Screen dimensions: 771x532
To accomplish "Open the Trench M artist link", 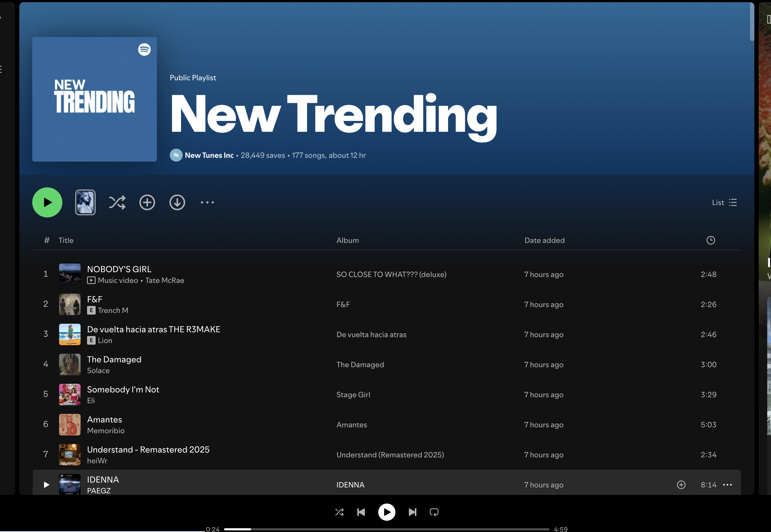I will tap(113, 310).
